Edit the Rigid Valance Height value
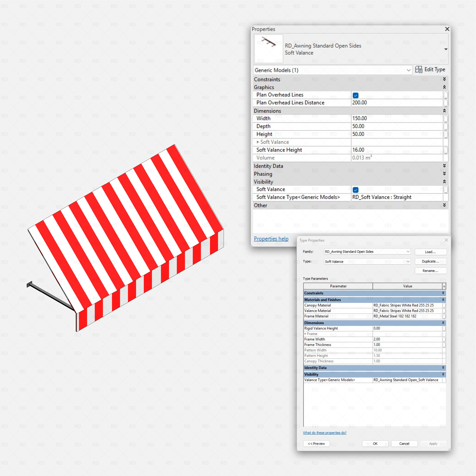Screen dimensions: 476x476 [x=408, y=328]
